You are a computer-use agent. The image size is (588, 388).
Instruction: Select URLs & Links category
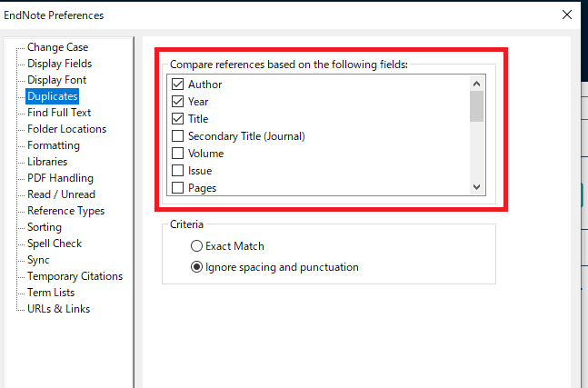tap(58, 309)
